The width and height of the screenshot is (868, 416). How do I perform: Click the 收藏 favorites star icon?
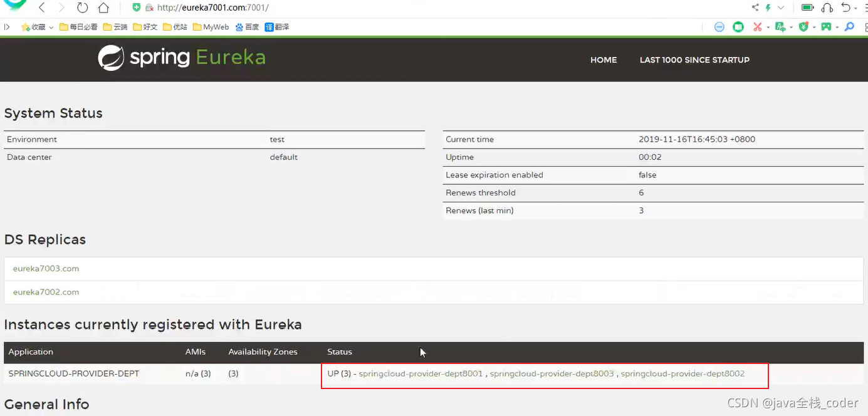[26, 27]
